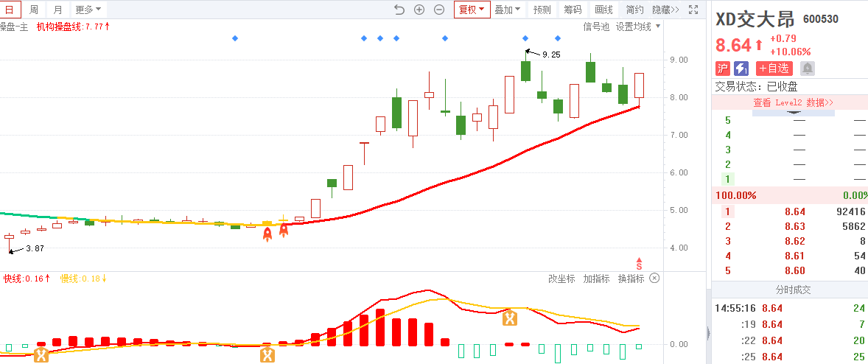Close the indicator sub-panel
Image resolution: width=868 pixels, height=364 pixels.
point(654,279)
